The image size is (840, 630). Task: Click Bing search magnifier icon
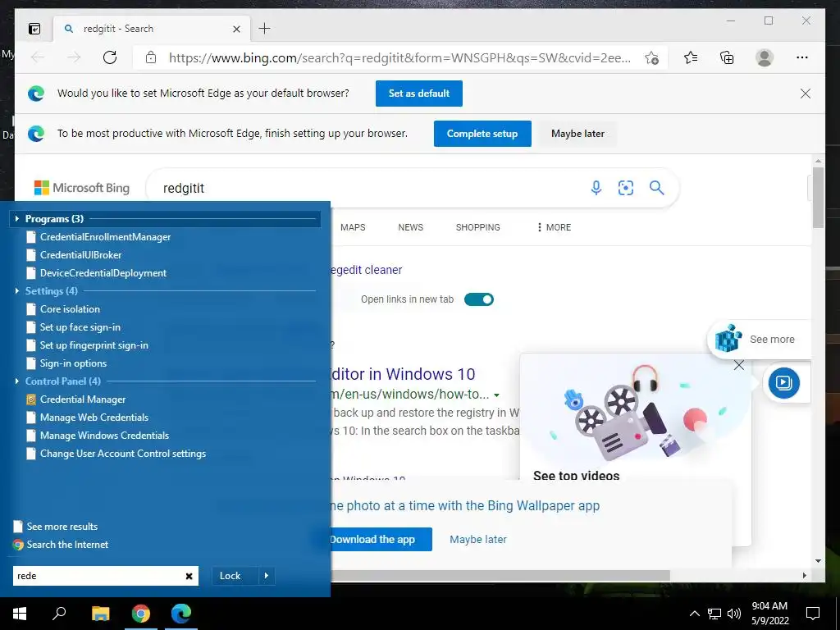(657, 188)
